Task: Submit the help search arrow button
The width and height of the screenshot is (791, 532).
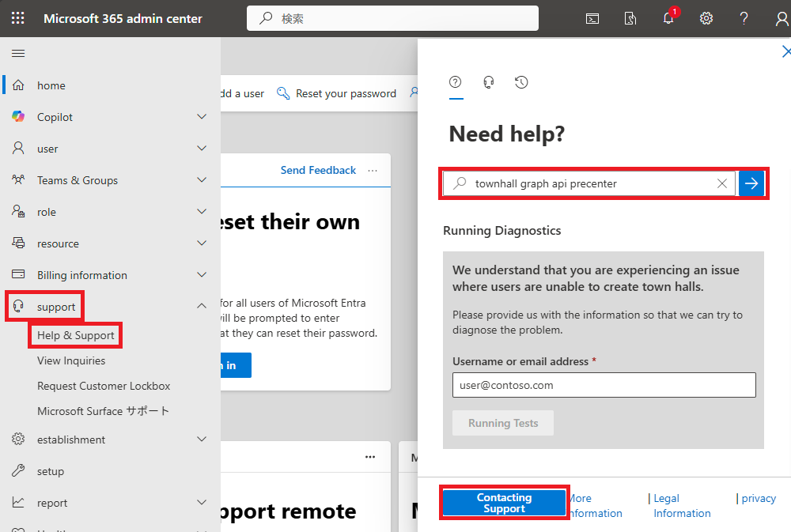Action: point(751,183)
